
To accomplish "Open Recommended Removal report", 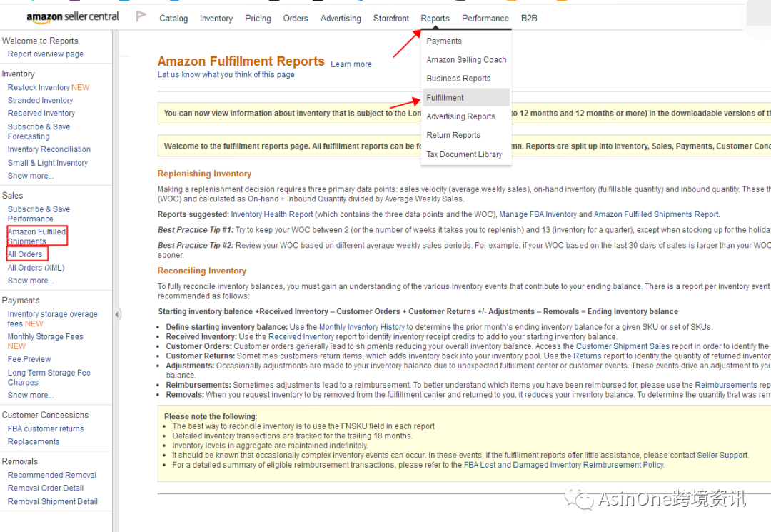I will [52, 475].
